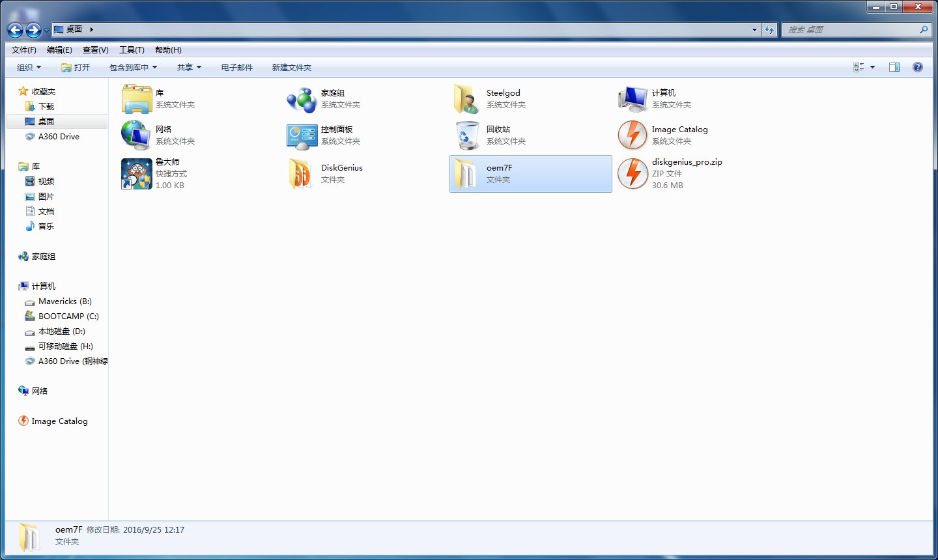This screenshot has width=938, height=560.
Task: Click the 电子邮件 toolbar button
Action: [x=237, y=67]
